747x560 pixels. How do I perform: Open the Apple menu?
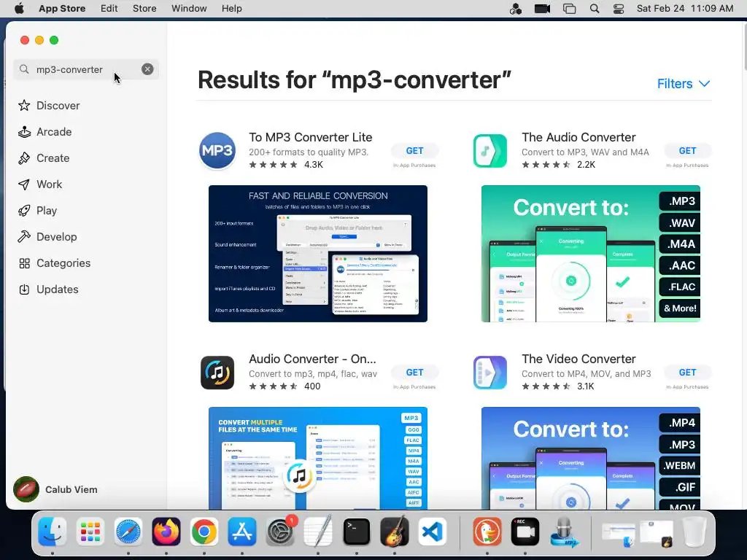pyautogui.click(x=19, y=9)
